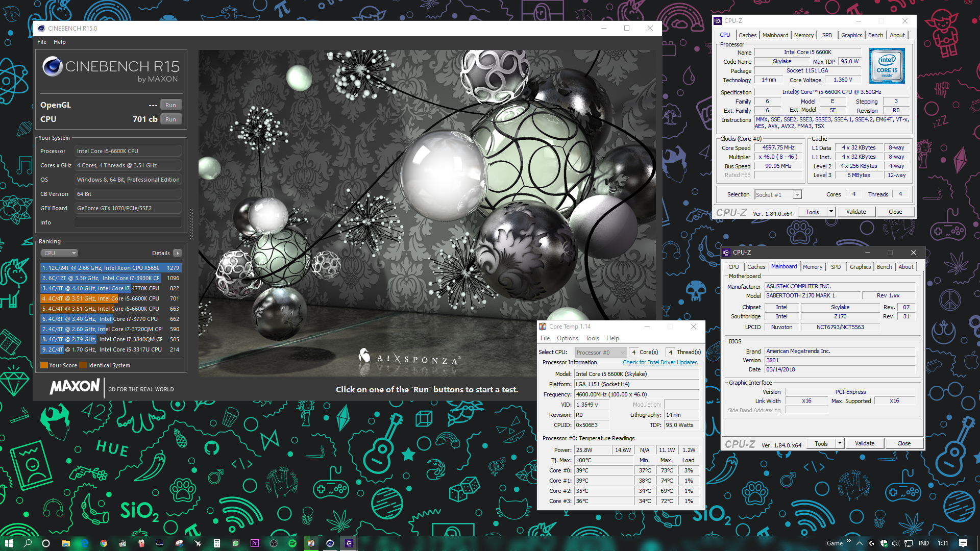Viewport: 980px width, 551px height.
Task: Click Check for Intel Driver Updates link
Action: tap(660, 362)
